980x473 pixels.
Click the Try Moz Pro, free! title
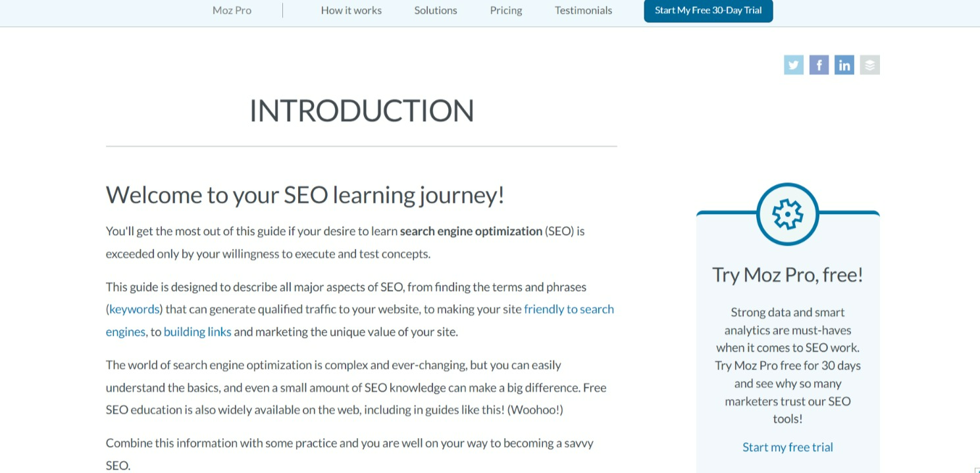[787, 275]
